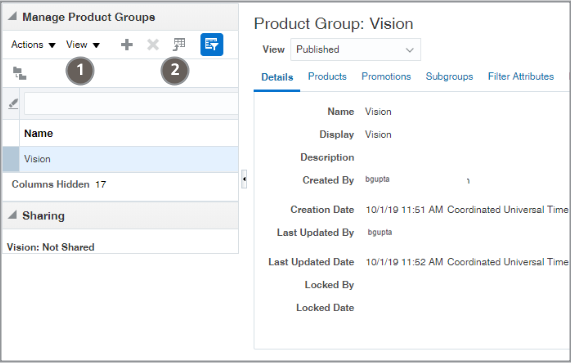Click the eraser clear-filter icon
Screen dimensions: 571x363
tap(13, 104)
